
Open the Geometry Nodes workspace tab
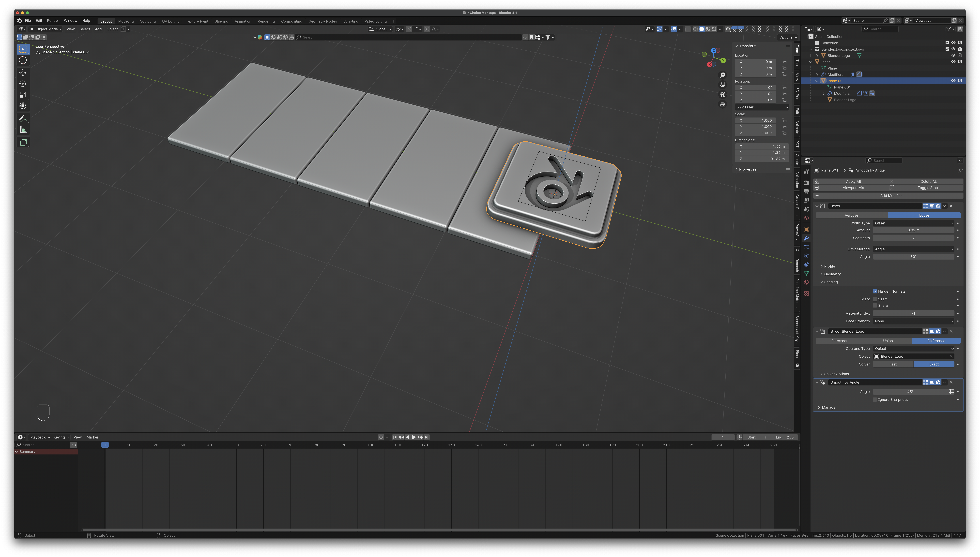pos(323,21)
